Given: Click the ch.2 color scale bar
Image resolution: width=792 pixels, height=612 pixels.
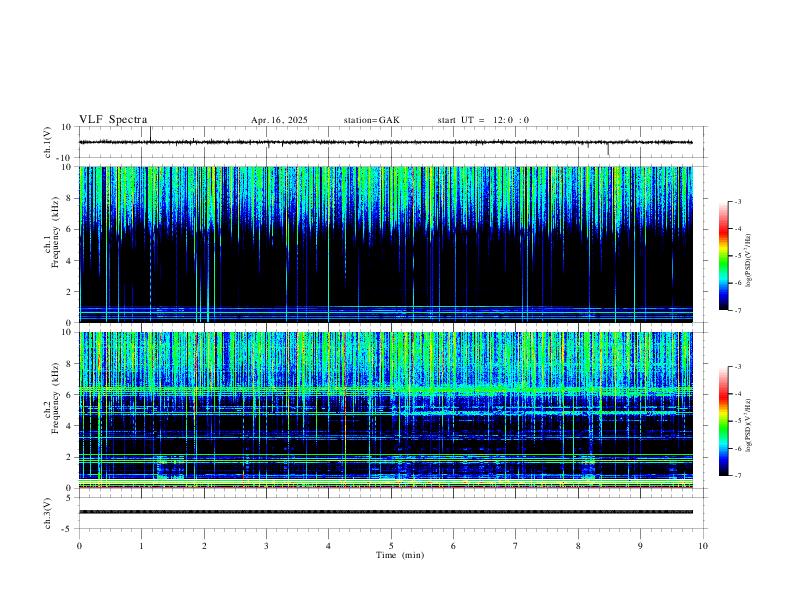Looking at the screenshot, I should [x=723, y=421].
